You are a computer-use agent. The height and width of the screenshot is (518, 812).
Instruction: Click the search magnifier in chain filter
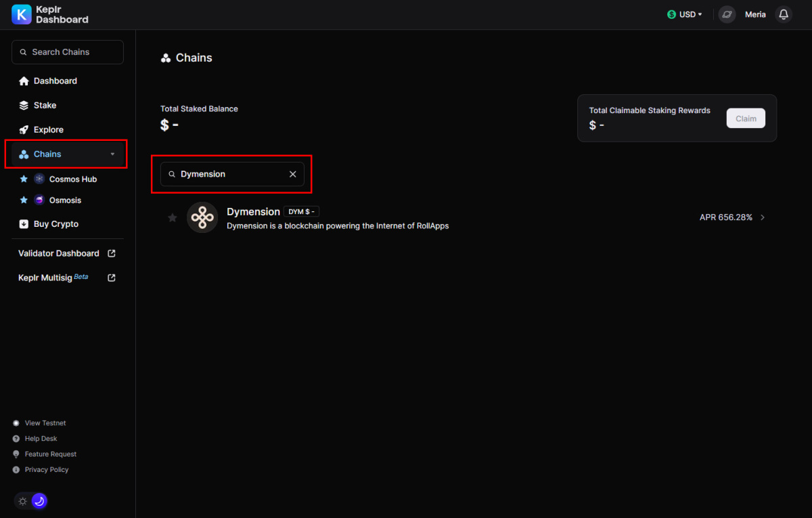coord(172,174)
